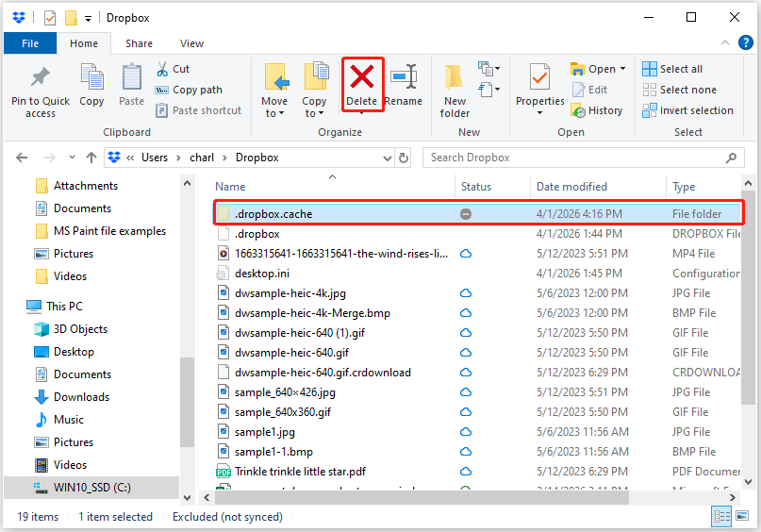Click Copy path in ribbon
761x532 pixels.
pos(189,90)
